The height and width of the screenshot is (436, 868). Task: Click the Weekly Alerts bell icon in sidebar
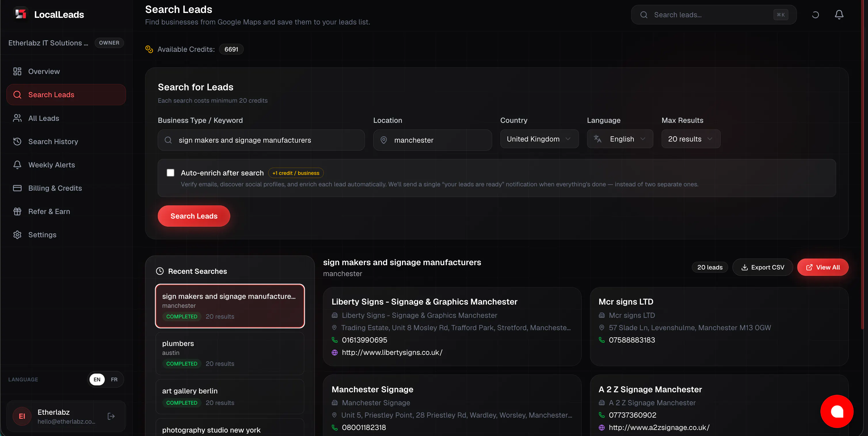[17, 165]
